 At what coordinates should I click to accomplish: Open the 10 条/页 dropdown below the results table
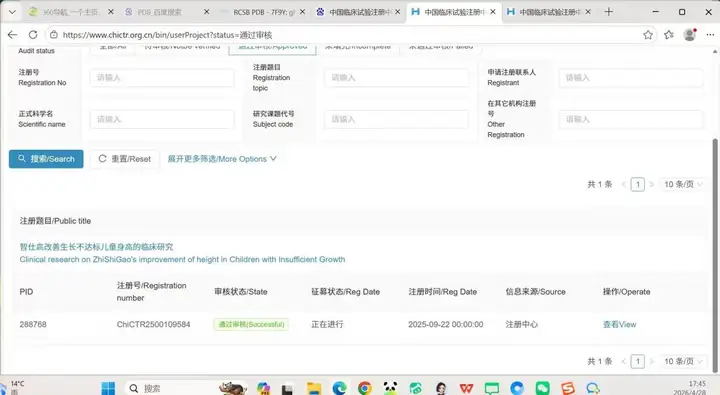pyautogui.click(x=683, y=361)
